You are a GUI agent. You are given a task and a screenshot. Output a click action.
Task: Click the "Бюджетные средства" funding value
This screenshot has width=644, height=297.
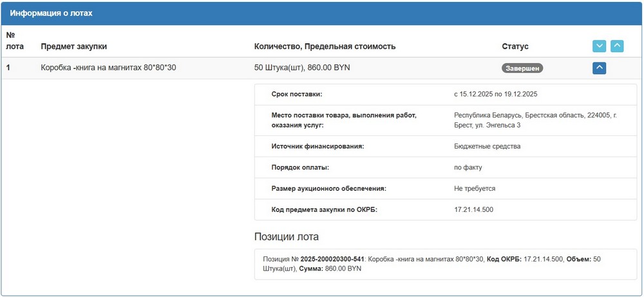487,146
